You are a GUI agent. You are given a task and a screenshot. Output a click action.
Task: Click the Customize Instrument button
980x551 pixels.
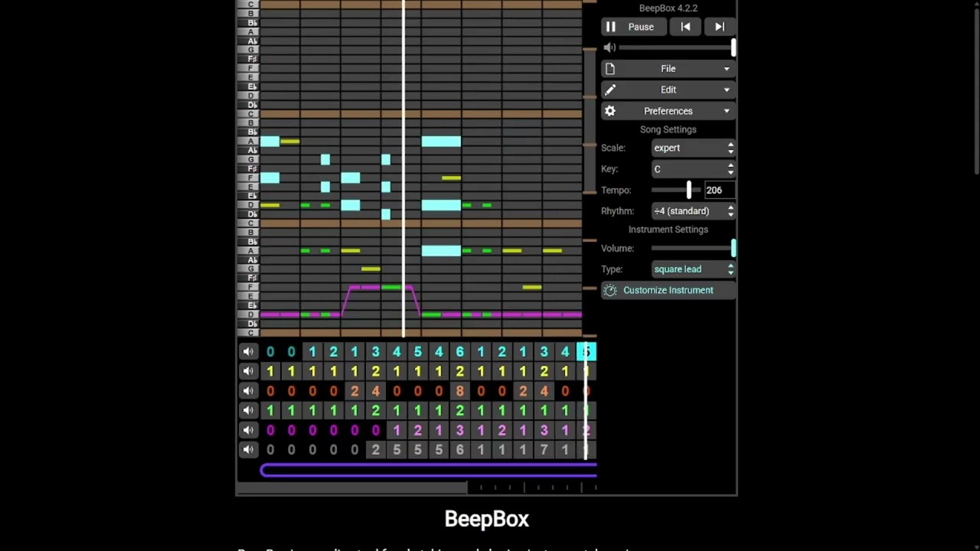[x=668, y=290]
